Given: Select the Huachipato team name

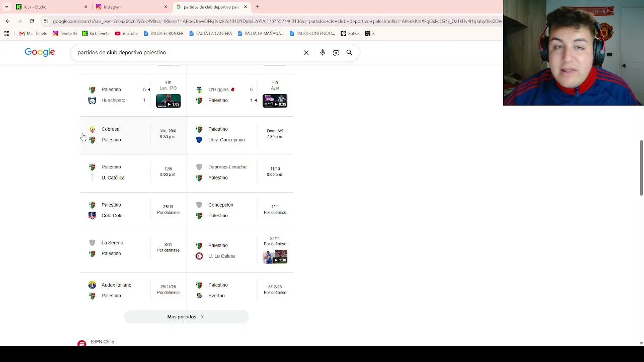Looking at the screenshot, I should click(113, 101).
